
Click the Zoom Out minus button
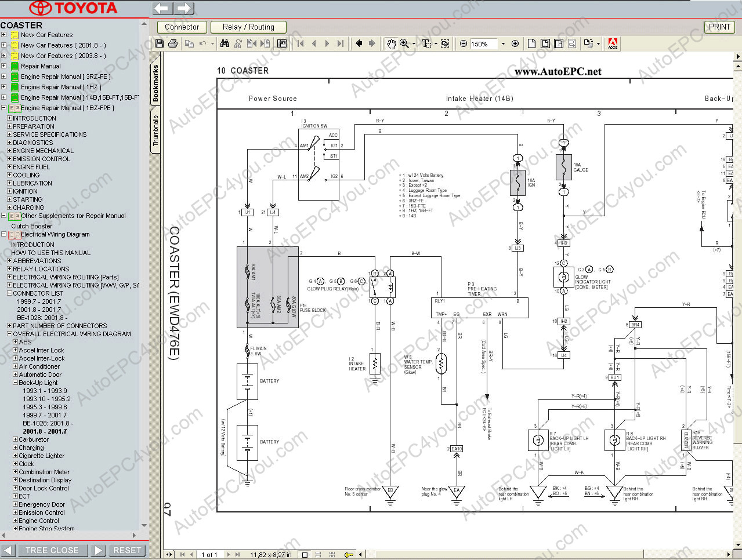(464, 43)
